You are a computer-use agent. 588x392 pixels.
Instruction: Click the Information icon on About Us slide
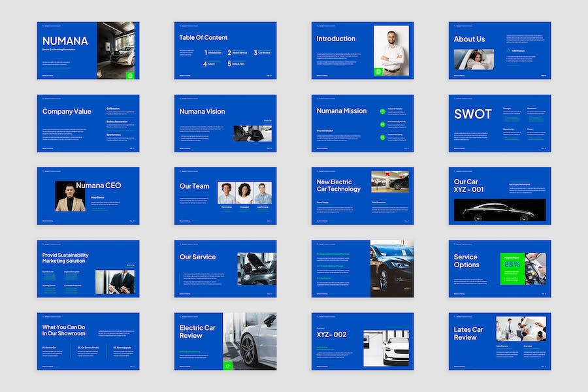(x=507, y=50)
